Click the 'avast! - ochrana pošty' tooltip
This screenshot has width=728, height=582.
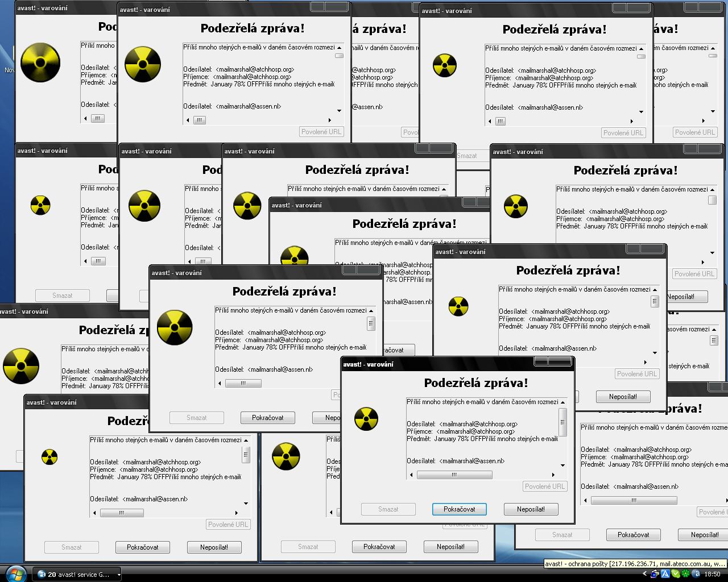(635, 564)
